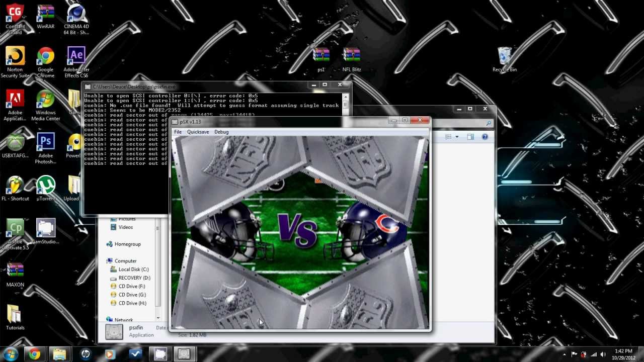Change view with Explorer views icon
This screenshot has width=644, height=362.
449,137
